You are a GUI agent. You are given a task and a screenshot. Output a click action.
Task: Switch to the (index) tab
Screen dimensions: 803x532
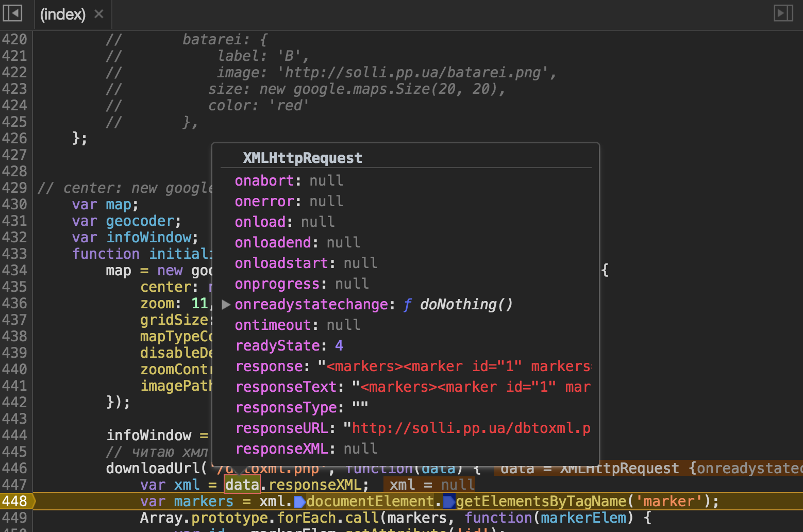coord(62,14)
